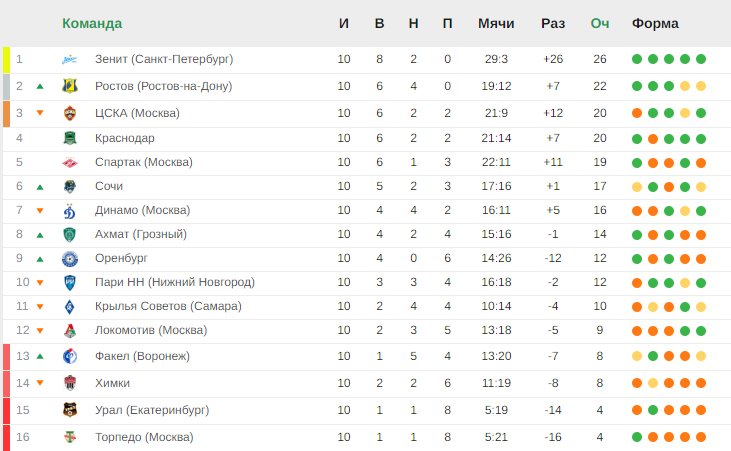This screenshot has width=731, height=451.
Task: Click the Lokomotiv Moscow red-green logo
Action: click(x=69, y=331)
